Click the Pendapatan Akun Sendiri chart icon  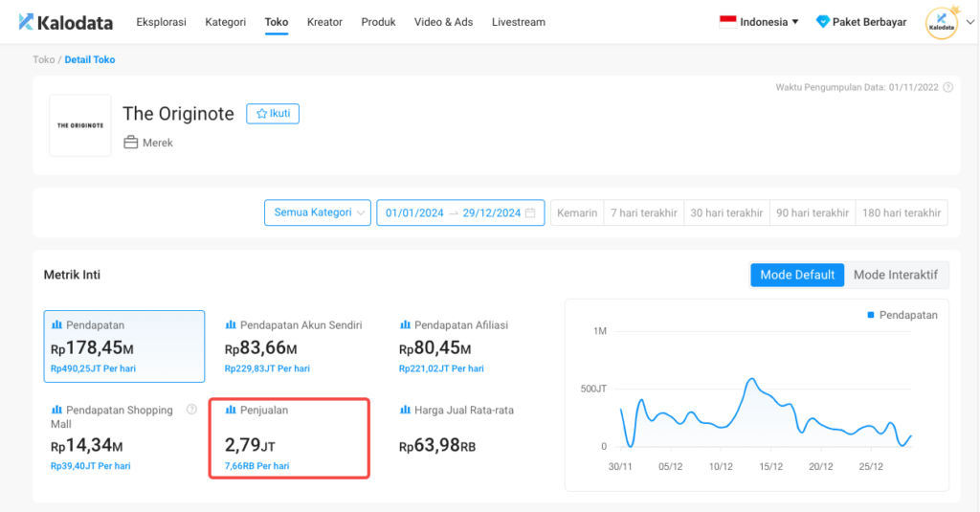tap(231, 325)
